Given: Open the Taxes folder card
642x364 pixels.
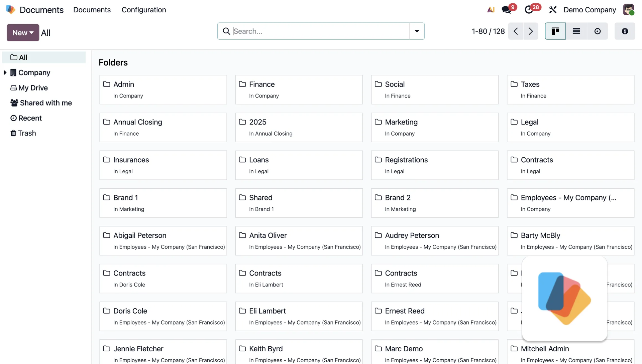Looking at the screenshot, I should click(570, 89).
